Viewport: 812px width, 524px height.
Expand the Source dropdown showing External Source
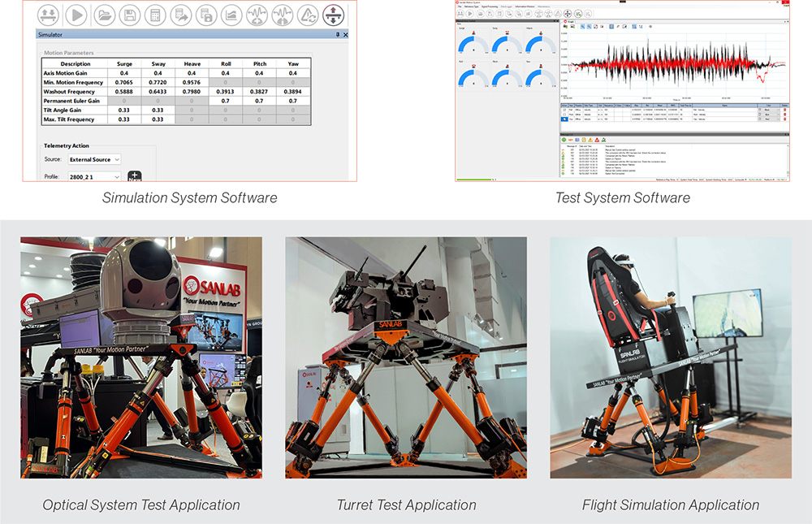tap(94, 159)
